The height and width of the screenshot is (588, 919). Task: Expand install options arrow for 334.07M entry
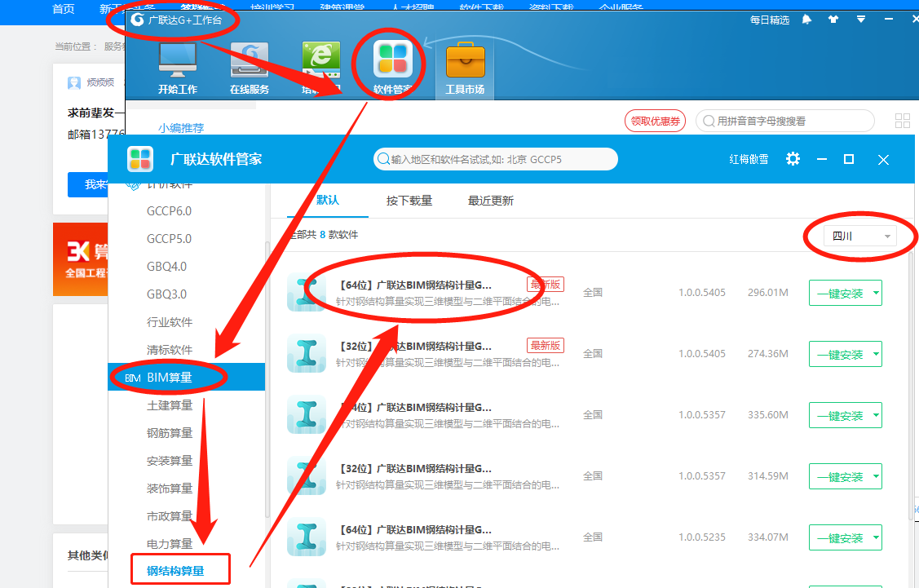tap(876, 537)
